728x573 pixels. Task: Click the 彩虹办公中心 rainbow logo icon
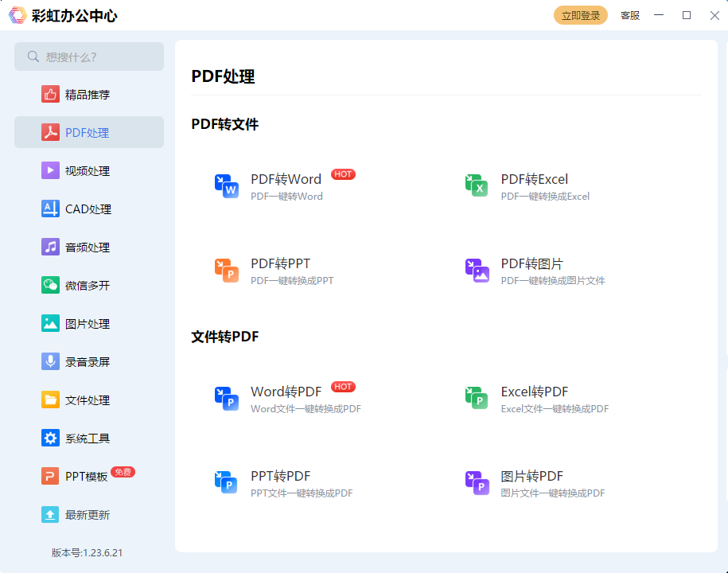tap(18, 15)
